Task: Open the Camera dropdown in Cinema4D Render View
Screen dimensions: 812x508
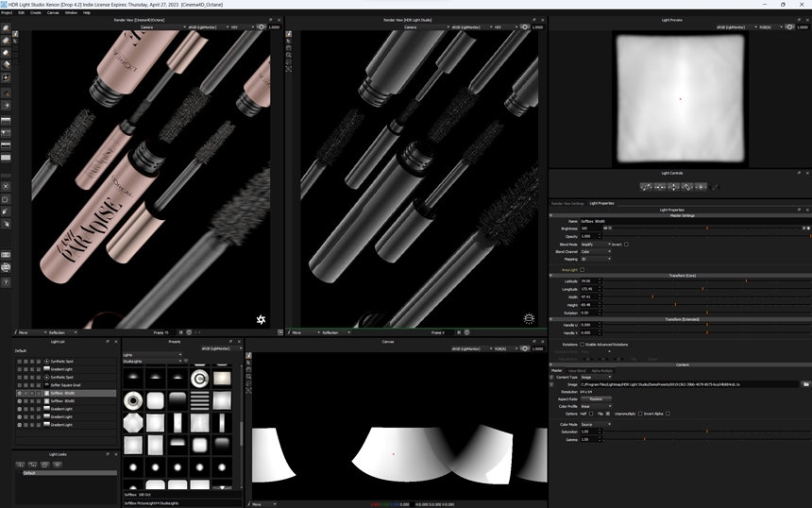Action: click(163, 27)
